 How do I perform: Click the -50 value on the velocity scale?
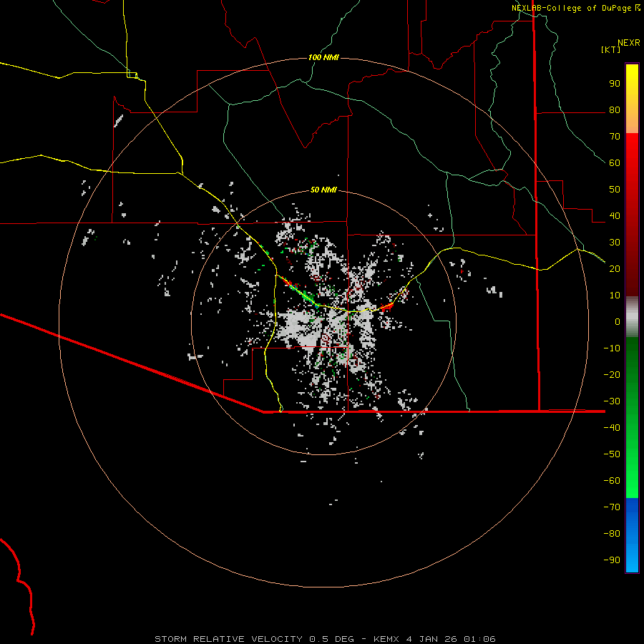612,454
